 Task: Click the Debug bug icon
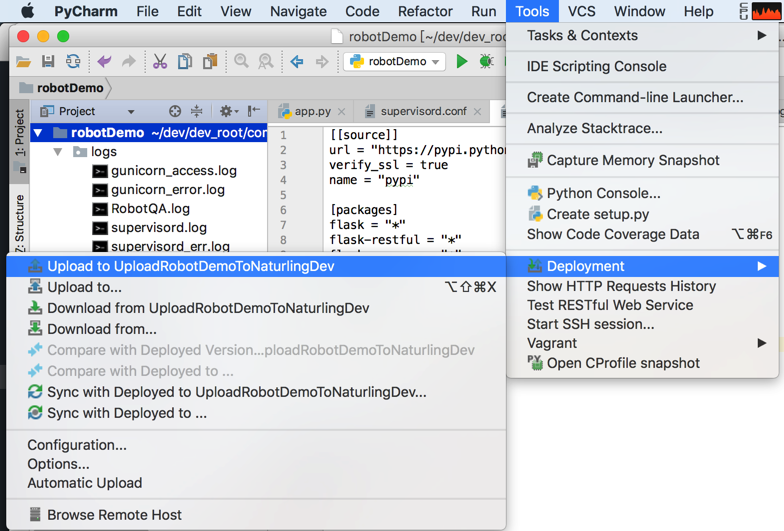[486, 62]
